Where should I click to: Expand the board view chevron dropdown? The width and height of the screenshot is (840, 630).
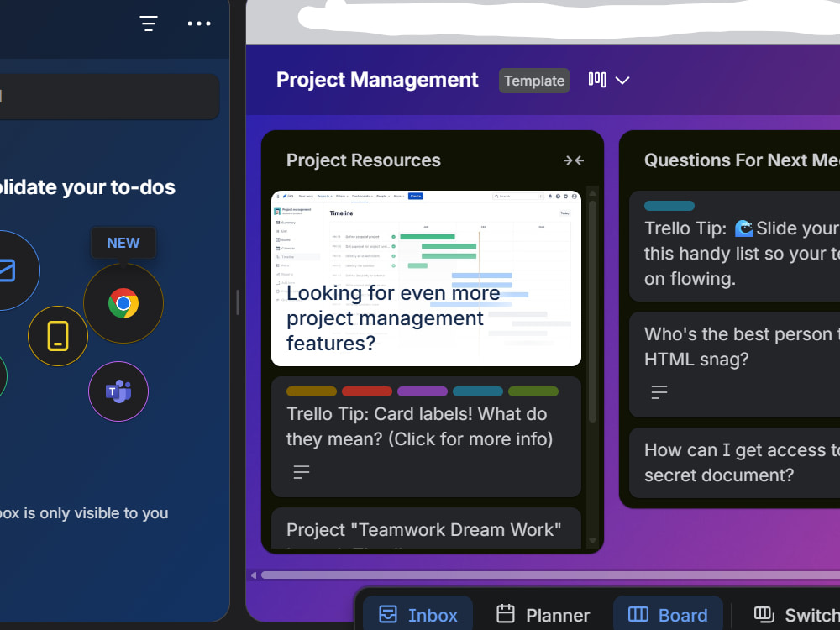tap(622, 81)
